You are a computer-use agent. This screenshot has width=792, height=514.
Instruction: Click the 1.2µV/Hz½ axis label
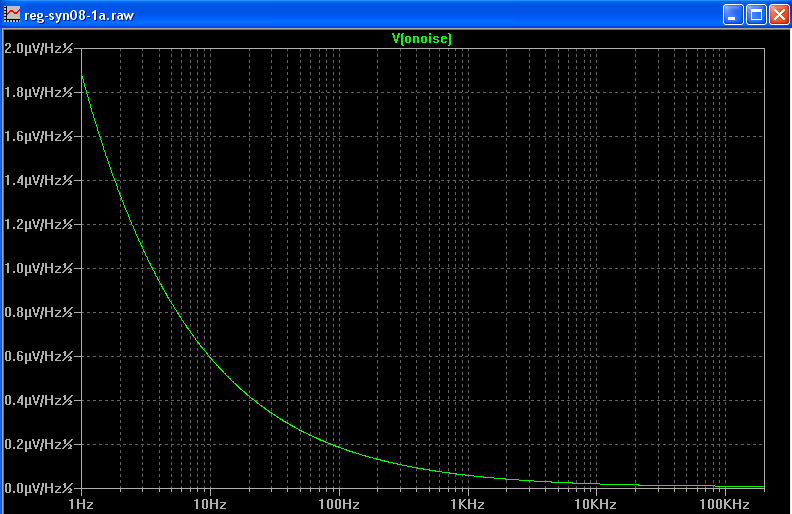coord(38,224)
